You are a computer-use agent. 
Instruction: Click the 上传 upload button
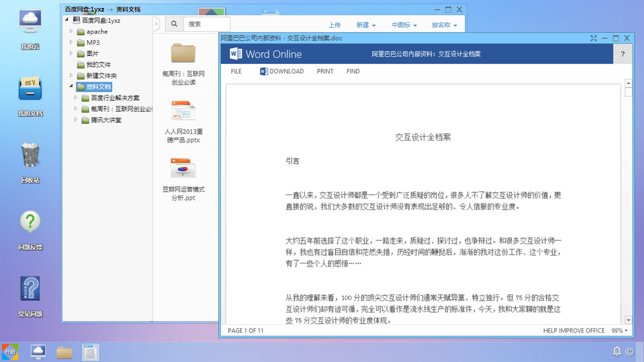pos(335,25)
